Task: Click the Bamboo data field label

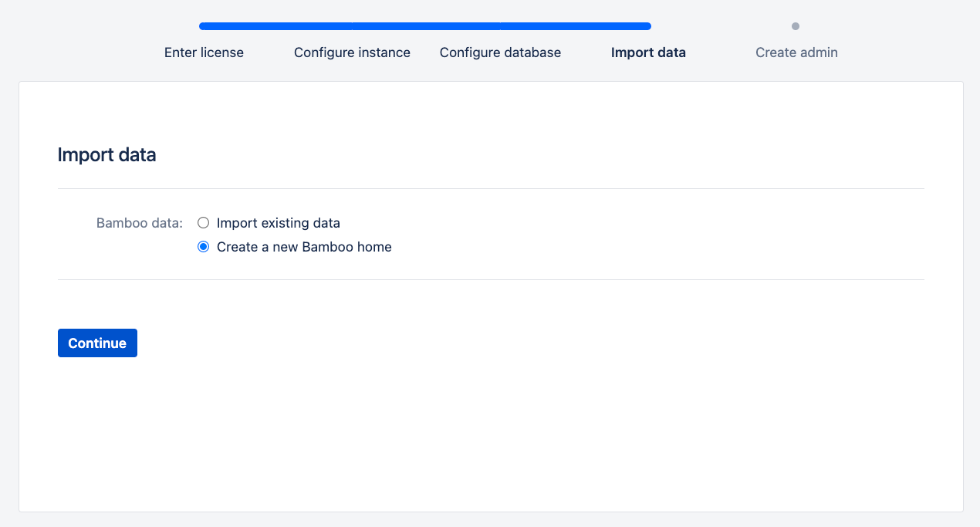Action: tap(140, 223)
